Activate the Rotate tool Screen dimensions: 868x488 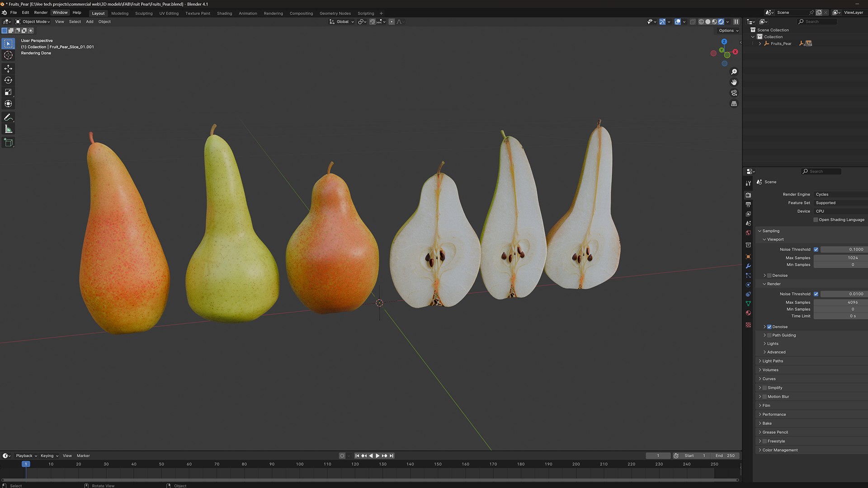pyautogui.click(x=8, y=80)
